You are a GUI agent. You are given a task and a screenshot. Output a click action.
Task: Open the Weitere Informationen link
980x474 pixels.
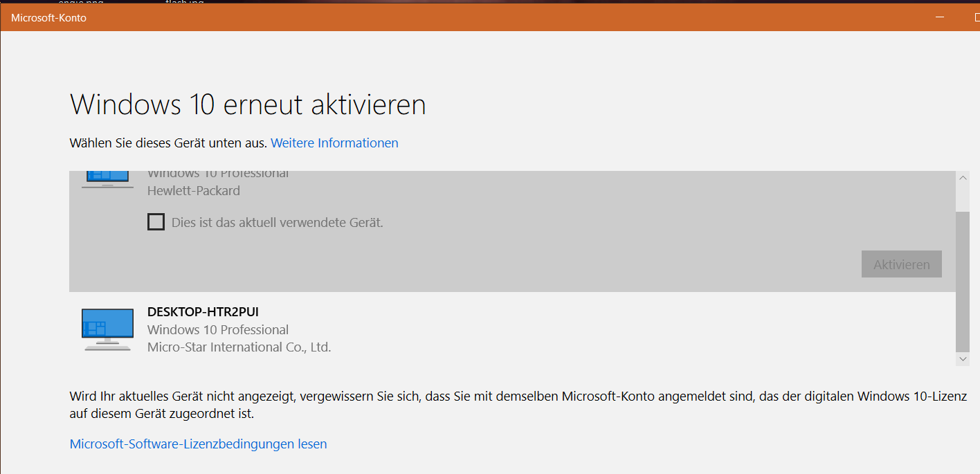coord(334,143)
